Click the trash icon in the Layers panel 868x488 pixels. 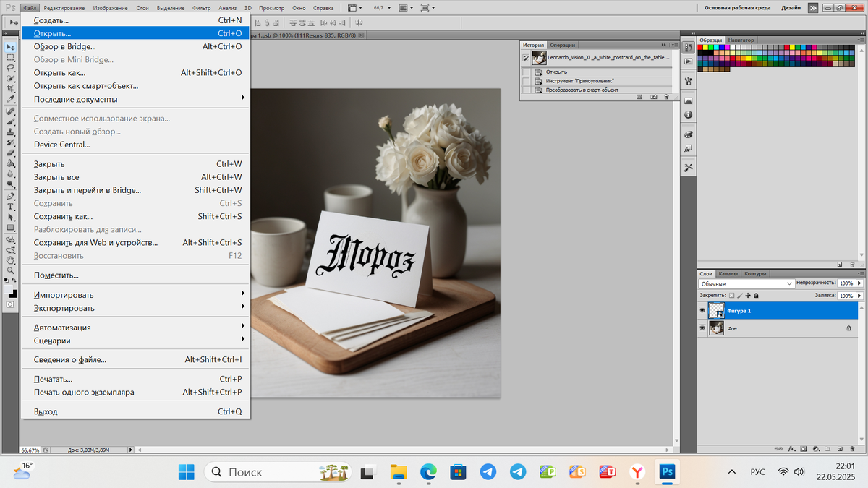851,448
